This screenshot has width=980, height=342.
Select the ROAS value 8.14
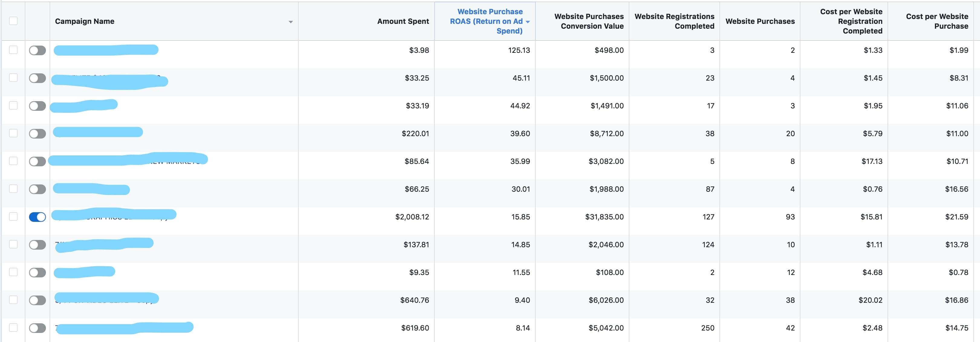(523, 328)
